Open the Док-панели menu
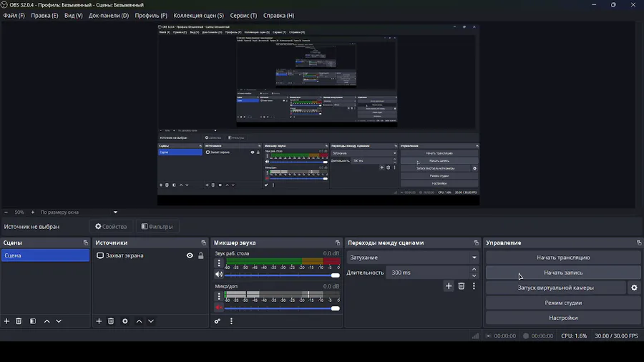Viewport: 644px width, 362px height. 109,16
